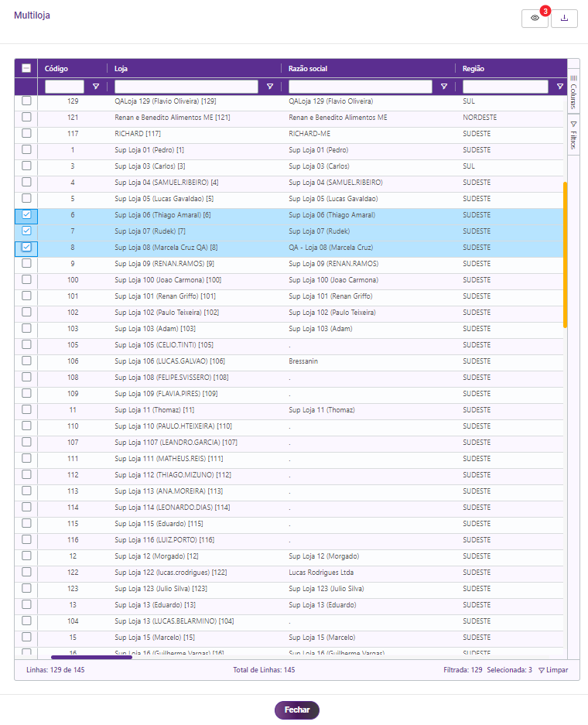Uncheck the Sup Loja 08 row

[x=26, y=247]
